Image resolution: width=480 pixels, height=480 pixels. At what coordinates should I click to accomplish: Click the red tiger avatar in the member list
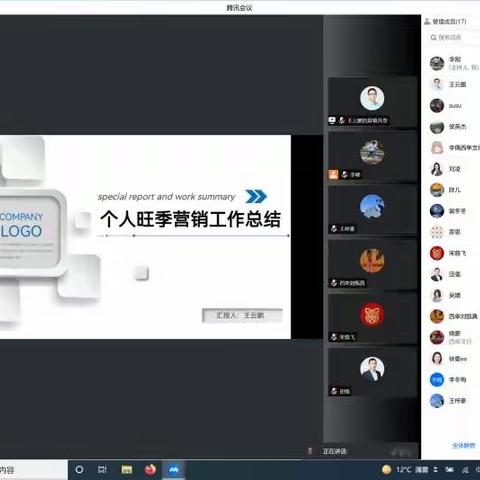tap(437, 253)
